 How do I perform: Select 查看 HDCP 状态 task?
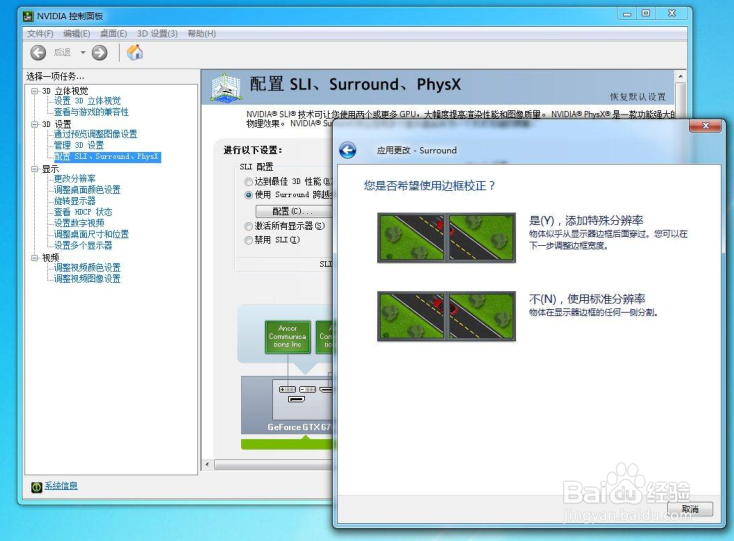83,212
